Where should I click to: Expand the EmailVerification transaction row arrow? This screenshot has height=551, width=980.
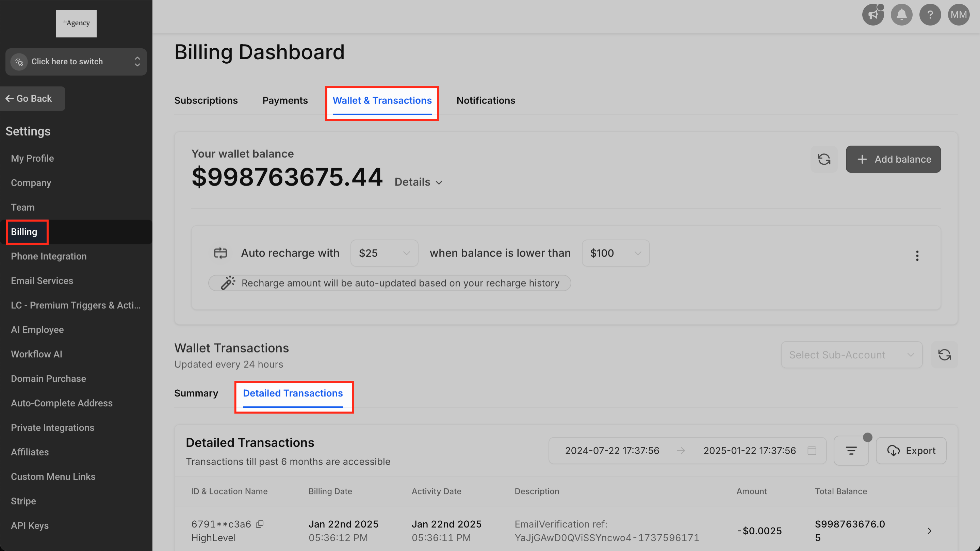click(x=929, y=531)
